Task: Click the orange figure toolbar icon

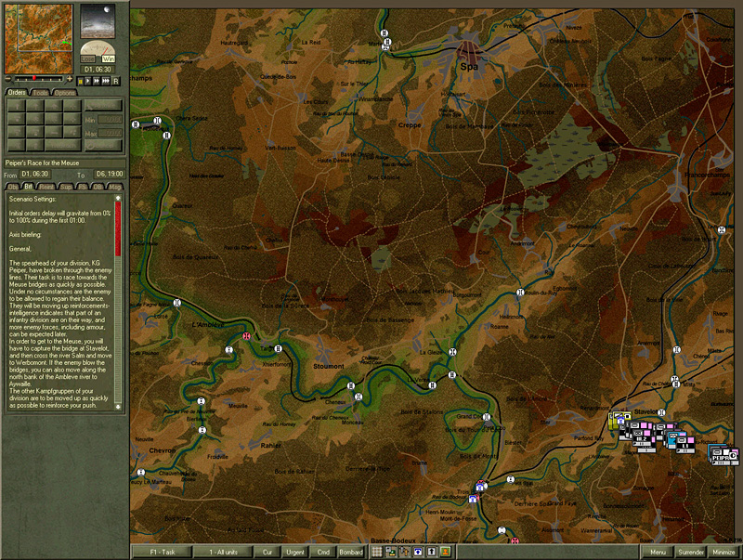Action: click(x=446, y=552)
